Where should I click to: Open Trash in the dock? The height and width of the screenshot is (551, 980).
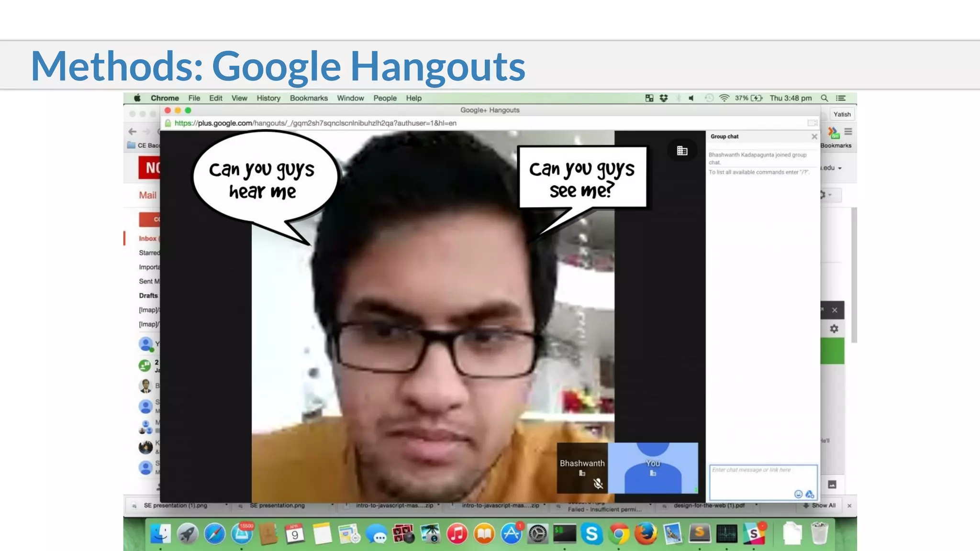point(820,534)
